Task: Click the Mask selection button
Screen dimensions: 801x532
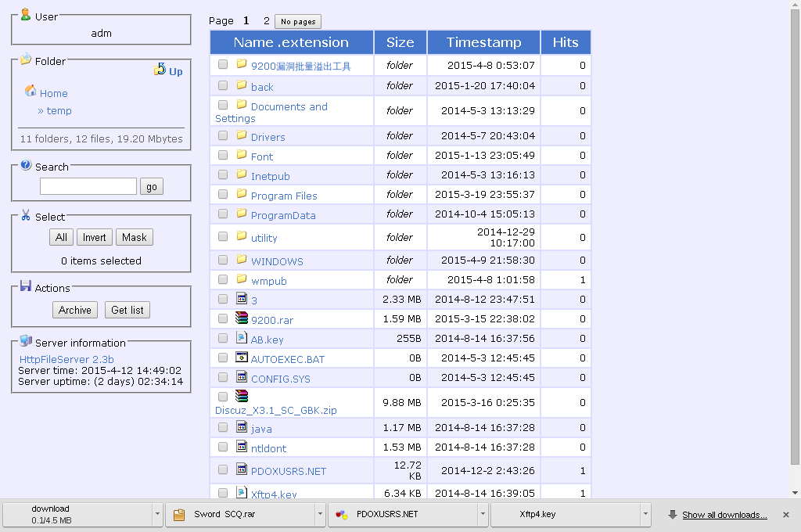Action: pos(135,238)
